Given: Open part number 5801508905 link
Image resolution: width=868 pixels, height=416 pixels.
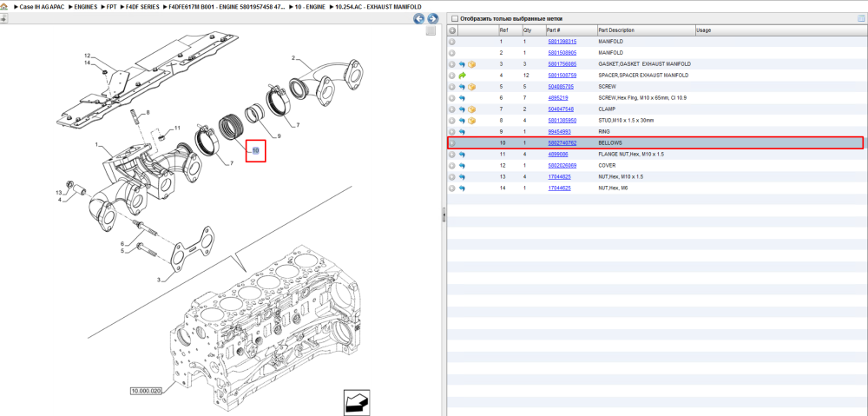Looking at the screenshot, I should [x=562, y=53].
